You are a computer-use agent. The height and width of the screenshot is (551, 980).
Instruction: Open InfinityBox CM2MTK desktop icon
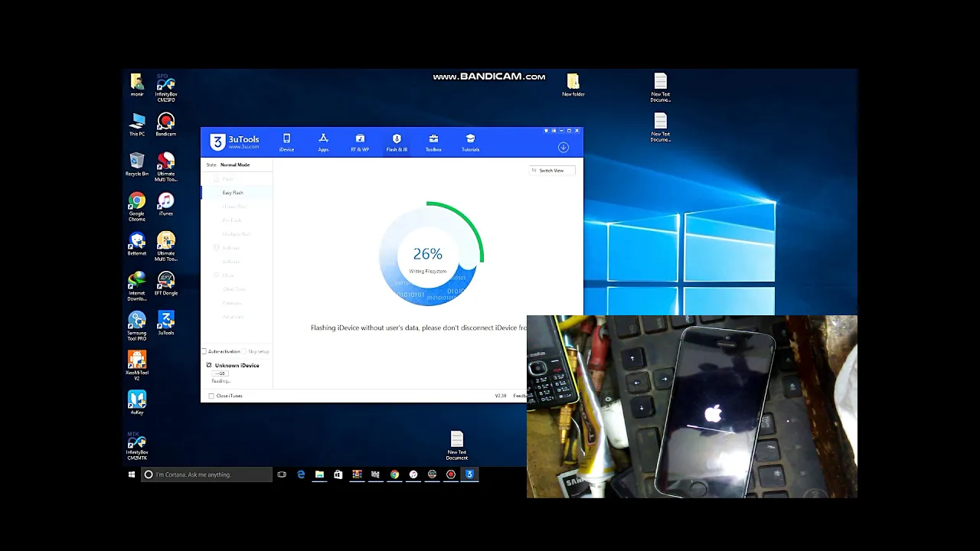point(137,445)
